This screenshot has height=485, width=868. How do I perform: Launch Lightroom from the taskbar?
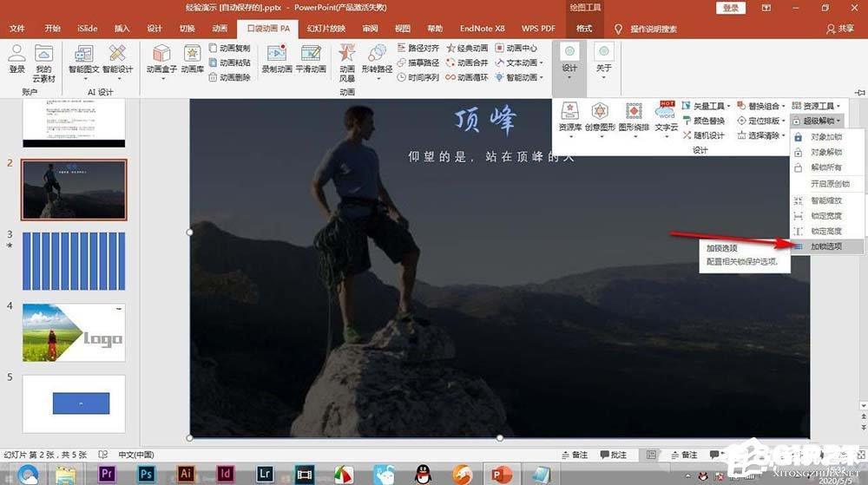265,474
